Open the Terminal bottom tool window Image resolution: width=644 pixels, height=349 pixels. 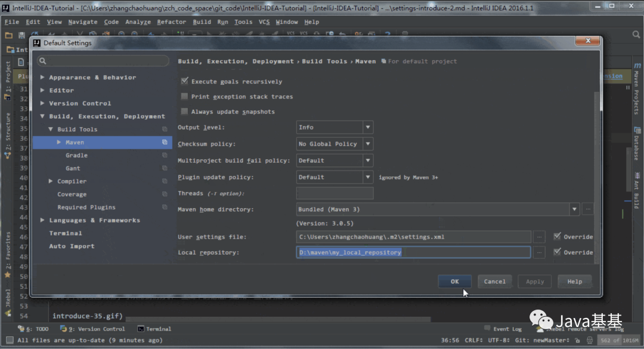(154, 329)
